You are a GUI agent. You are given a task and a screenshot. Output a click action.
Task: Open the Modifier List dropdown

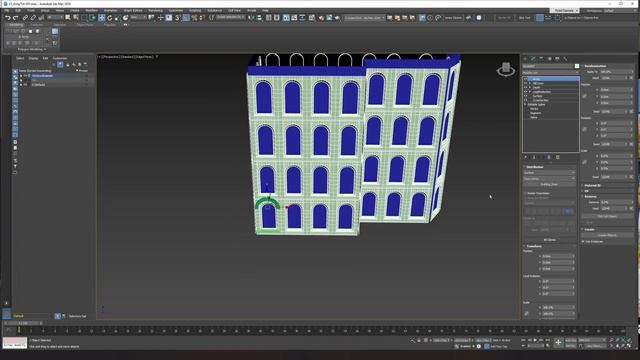click(551, 73)
